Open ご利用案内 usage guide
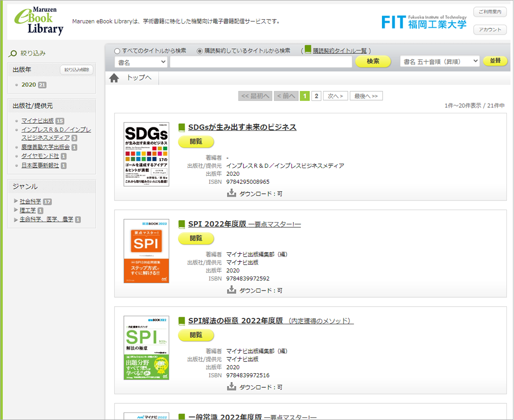Viewport: 514px width, 420px height. [490, 12]
